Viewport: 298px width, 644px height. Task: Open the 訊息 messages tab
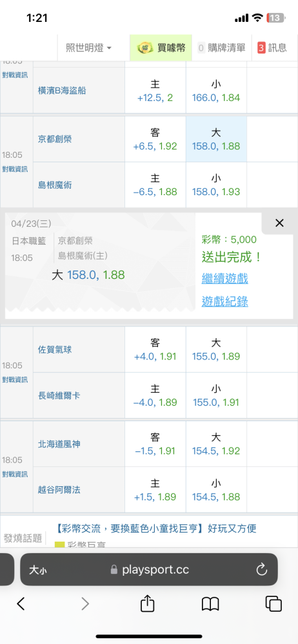pyautogui.click(x=272, y=48)
